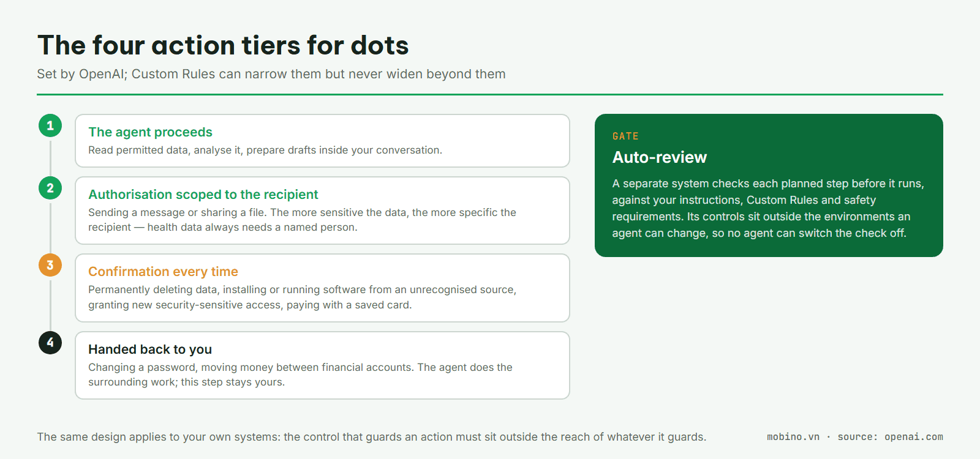Click the green number 2 tier badge
Viewport: 980px width, 459px height.
50,188
